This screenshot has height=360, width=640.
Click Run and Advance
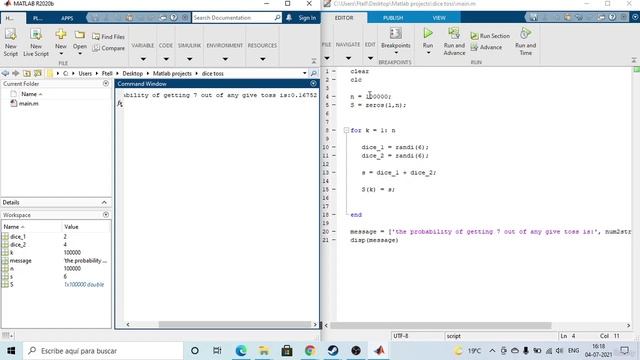point(454,41)
